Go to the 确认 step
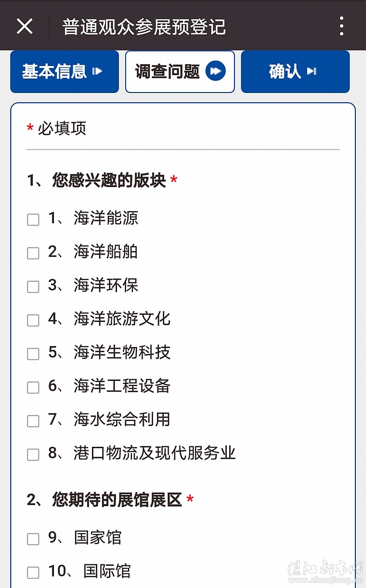366x588 pixels. point(285,71)
